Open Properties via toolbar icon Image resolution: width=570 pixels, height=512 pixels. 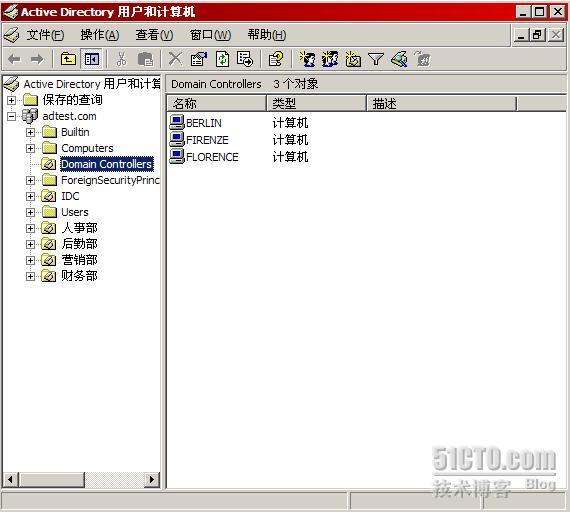click(199, 59)
